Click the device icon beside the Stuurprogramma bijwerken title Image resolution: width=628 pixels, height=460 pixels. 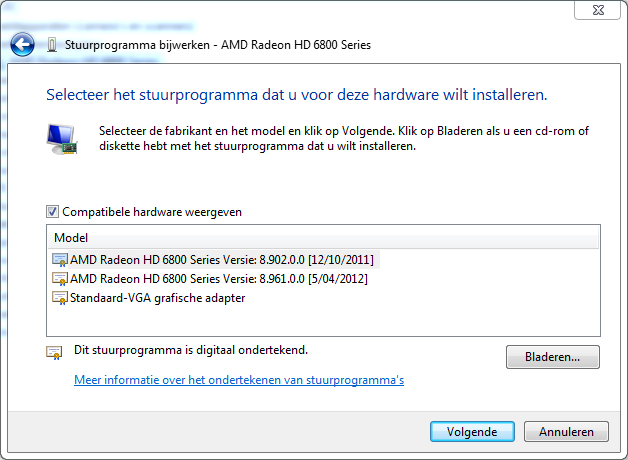click(52, 45)
